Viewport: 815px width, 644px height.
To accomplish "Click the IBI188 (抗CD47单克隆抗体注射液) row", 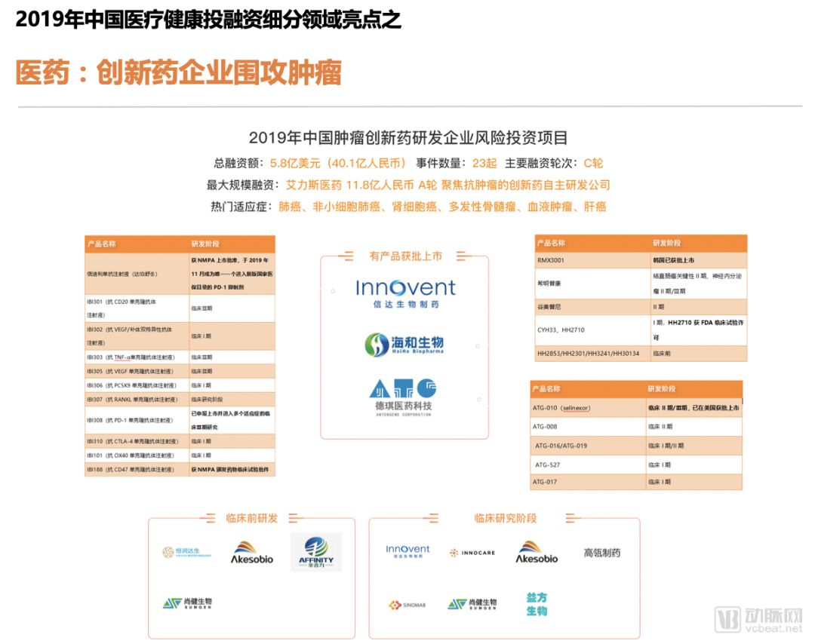I will pyautogui.click(x=180, y=470).
